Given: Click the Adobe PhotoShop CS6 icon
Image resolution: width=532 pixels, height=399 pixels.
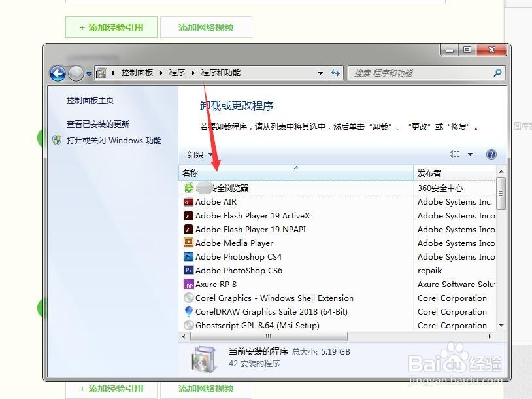Looking at the screenshot, I should coord(188,270).
